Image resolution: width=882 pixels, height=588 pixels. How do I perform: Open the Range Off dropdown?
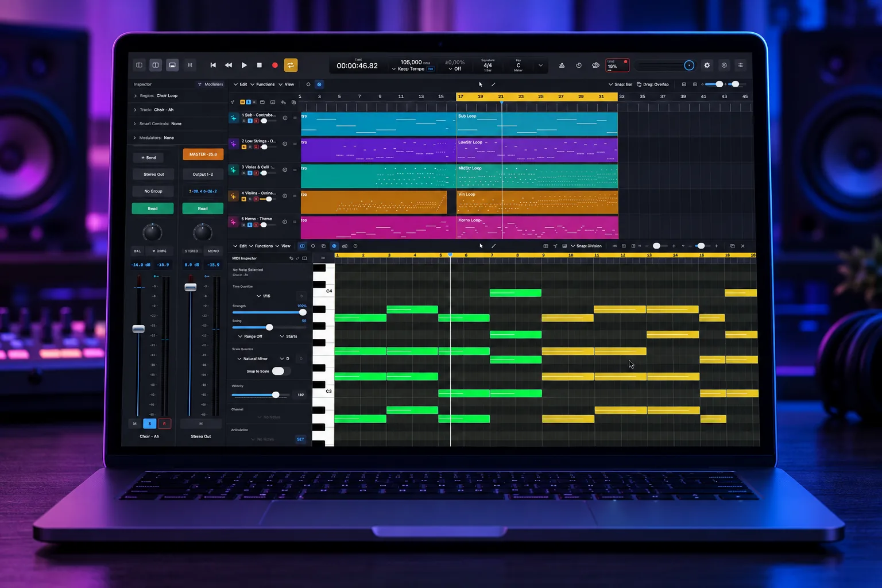[x=250, y=336]
